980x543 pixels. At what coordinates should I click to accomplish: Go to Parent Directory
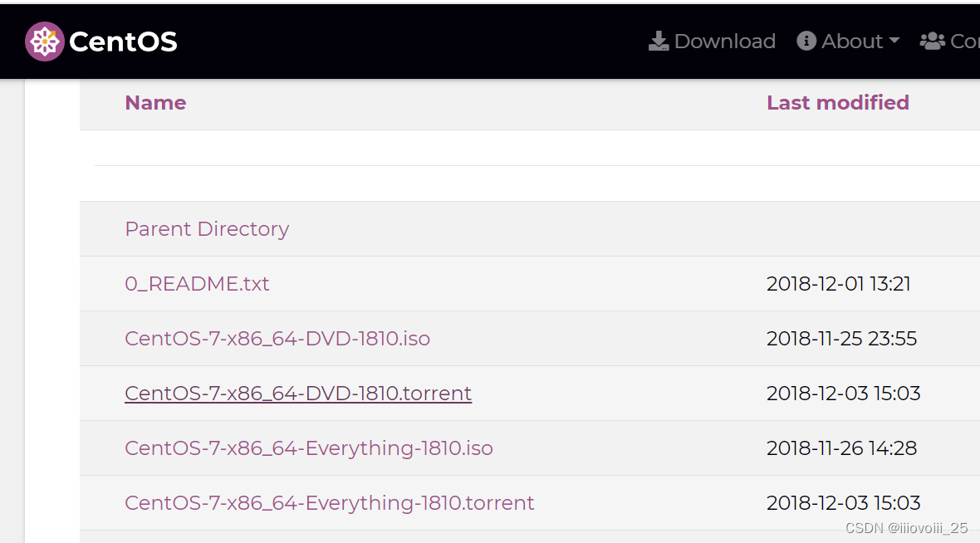pyautogui.click(x=207, y=228)
